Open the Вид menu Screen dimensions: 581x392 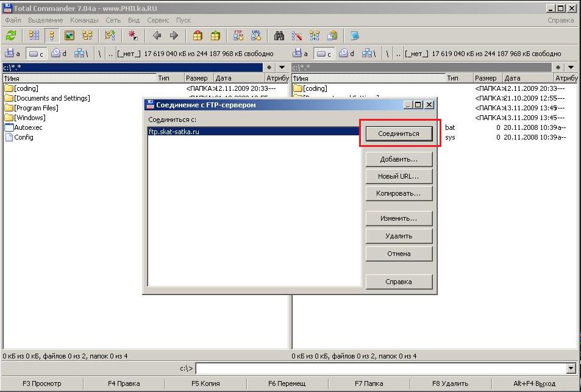point(134,20)
